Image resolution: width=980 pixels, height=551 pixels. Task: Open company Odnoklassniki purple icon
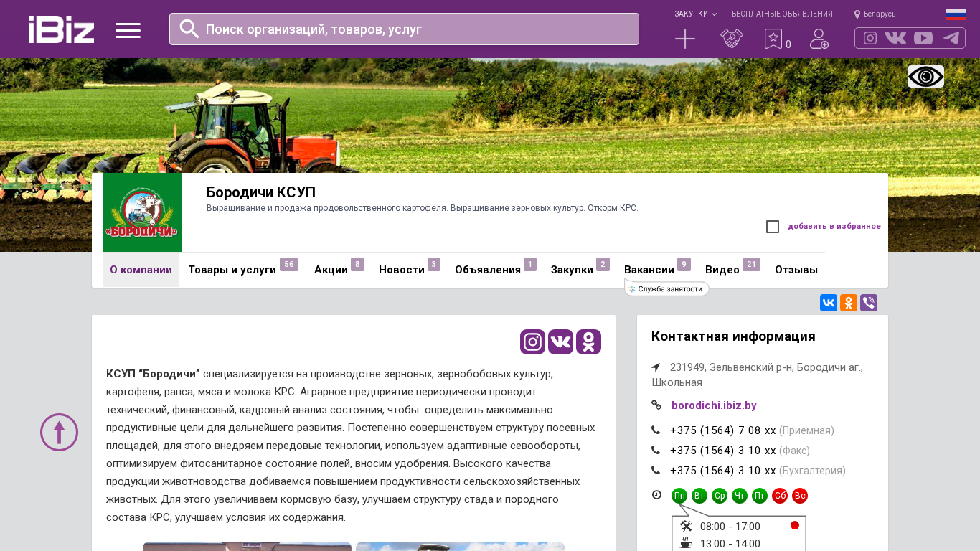(x=588, y=342)
